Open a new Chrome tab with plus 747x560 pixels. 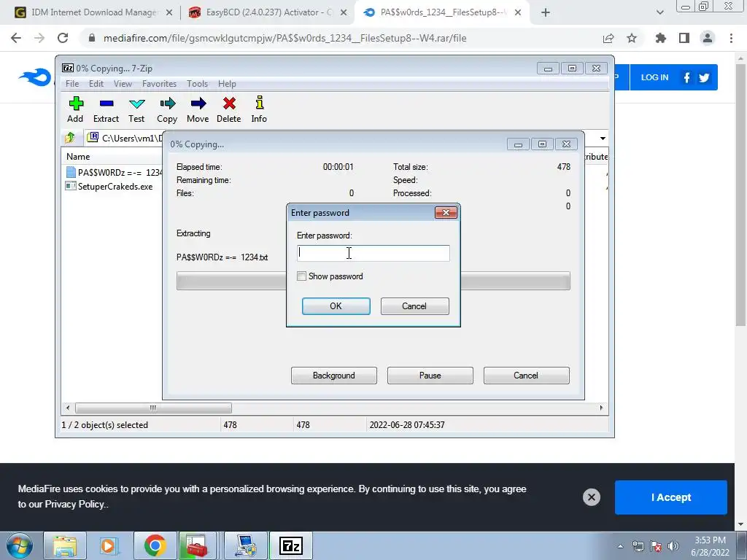pos(546,12)
